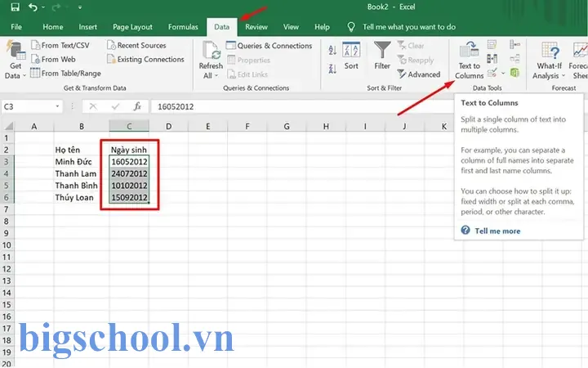Screen dimensions: 588x368
Task: Click the Flash Fill icon
Action: [x=492, y=45]
